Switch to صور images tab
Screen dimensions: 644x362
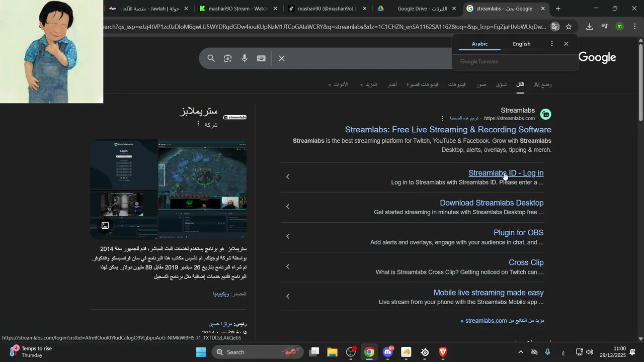[481, 84]
